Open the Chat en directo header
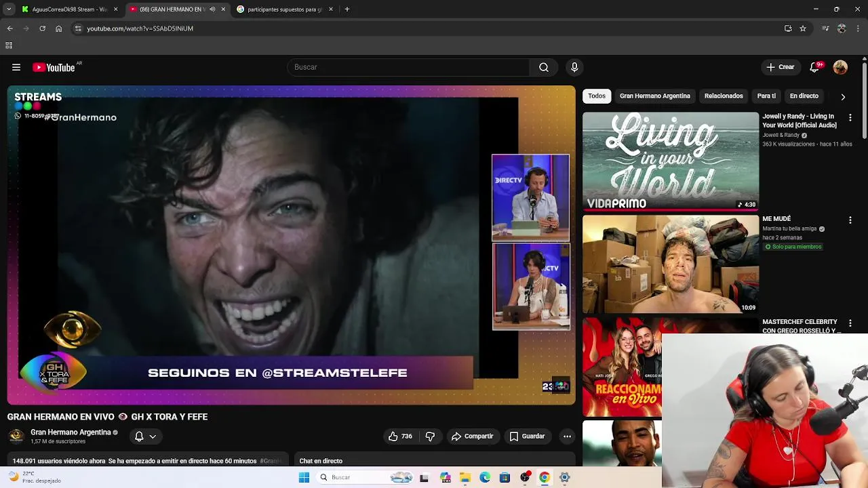Viewport: 868px width, 488px height. coord(321,461)
